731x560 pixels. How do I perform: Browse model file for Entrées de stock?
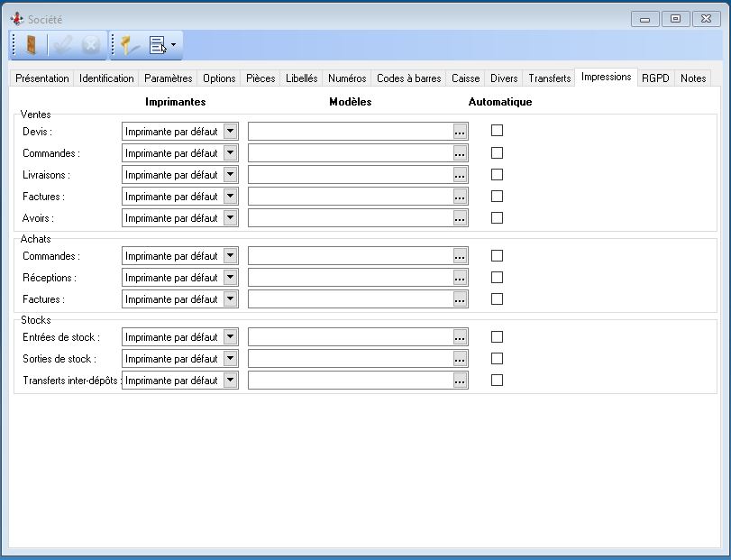[461, 337]
